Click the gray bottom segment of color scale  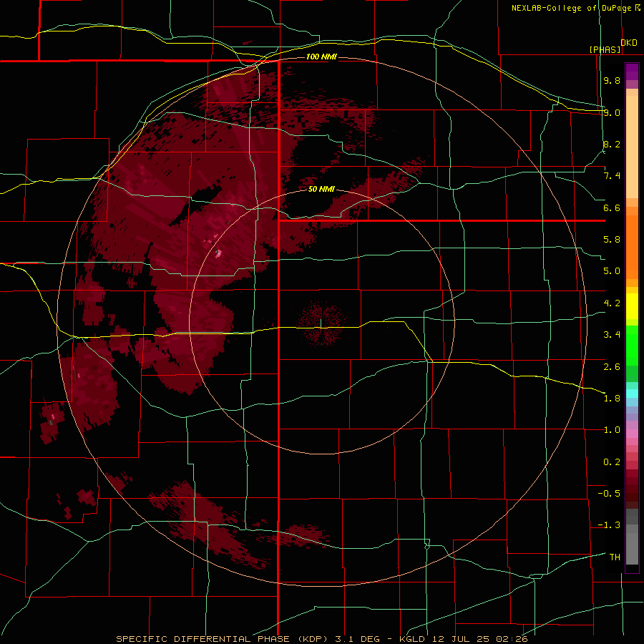coord(632,545)
